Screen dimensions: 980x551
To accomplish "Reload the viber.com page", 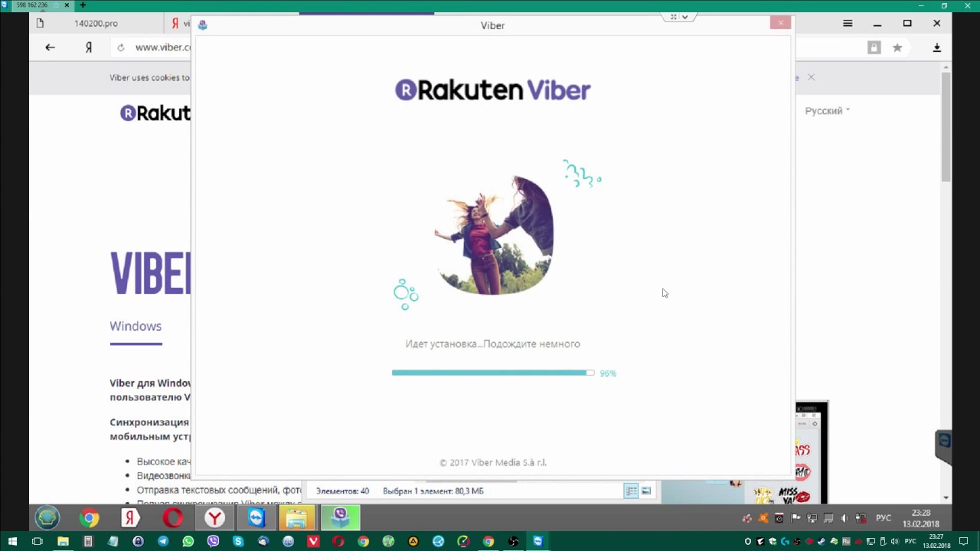I will (x=120, y=47).
